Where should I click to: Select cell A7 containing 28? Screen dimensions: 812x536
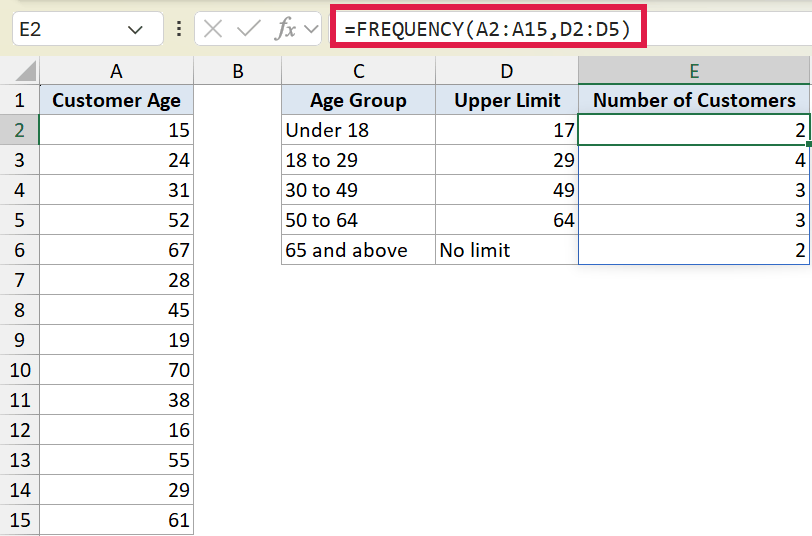pos(117,280)
